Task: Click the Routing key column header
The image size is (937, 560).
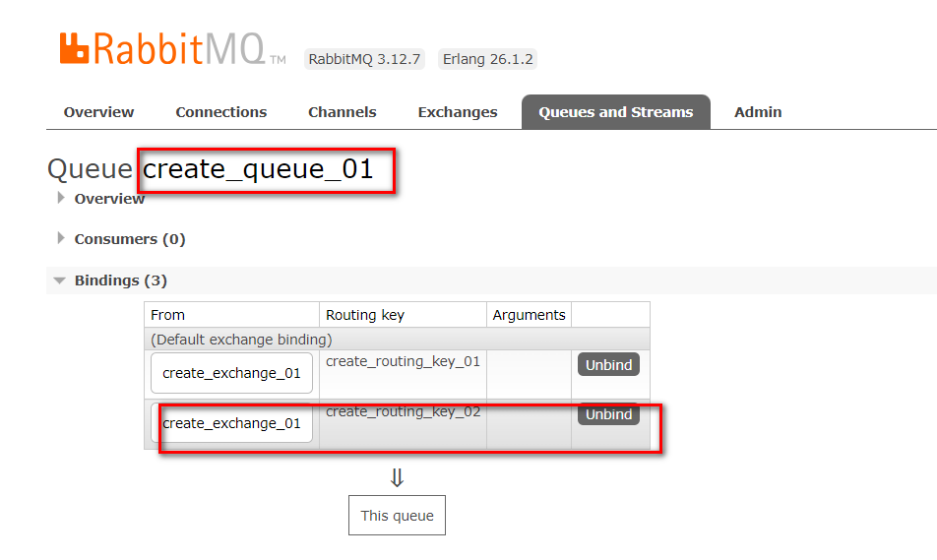Action: point(365,315)
